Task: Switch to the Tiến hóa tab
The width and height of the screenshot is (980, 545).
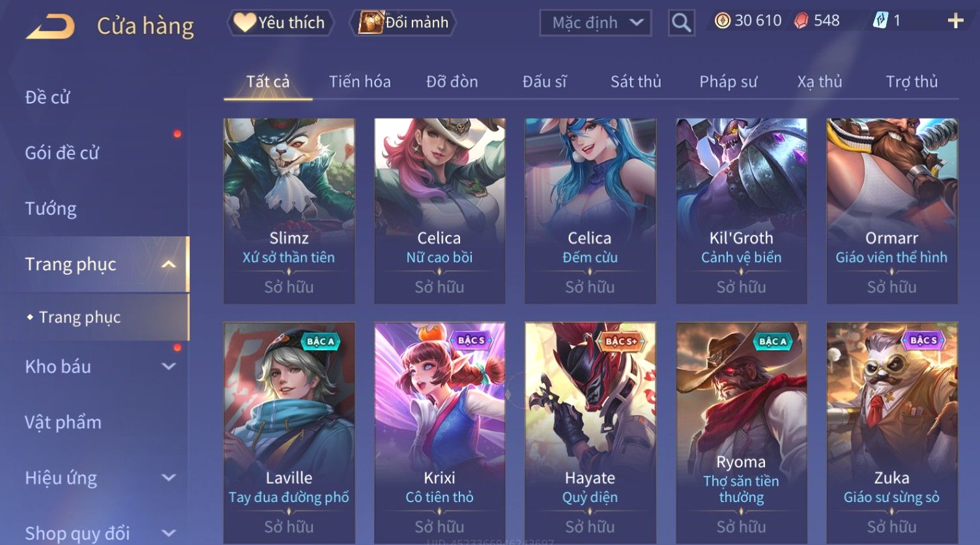Action: pyautogui.click(x=360, y=82)
